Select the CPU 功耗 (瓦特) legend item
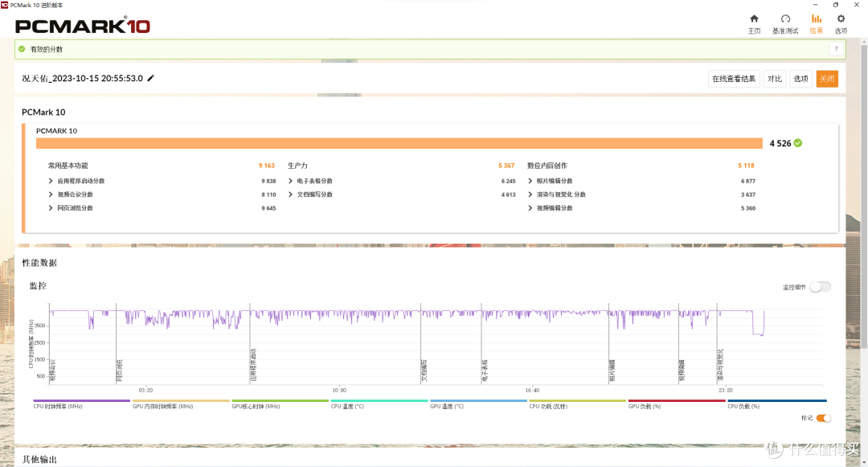868x467 pixels. [x=577, y=404]
